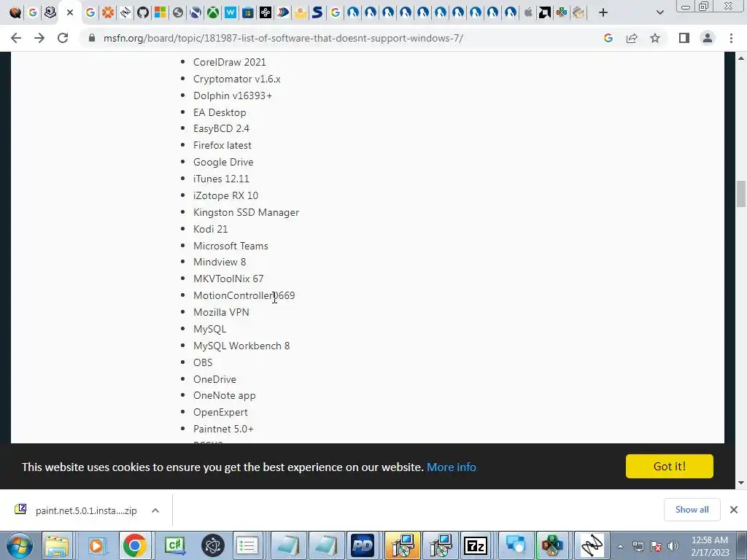This screenshot has width=747, height=560.
Task: Open the Chrome profile avatar
Action: pyautogui.click(x=708, y=38)
